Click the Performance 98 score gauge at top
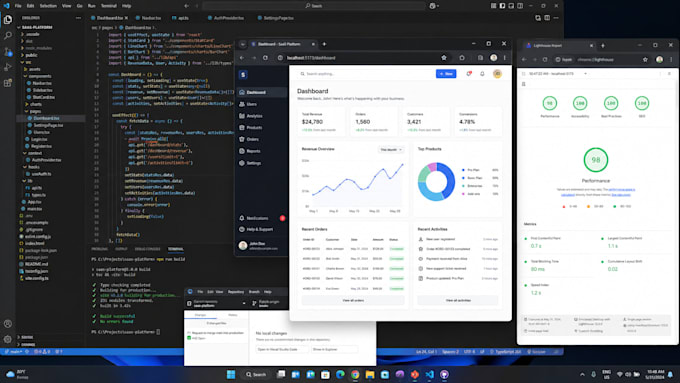 (x=549, y=103)
